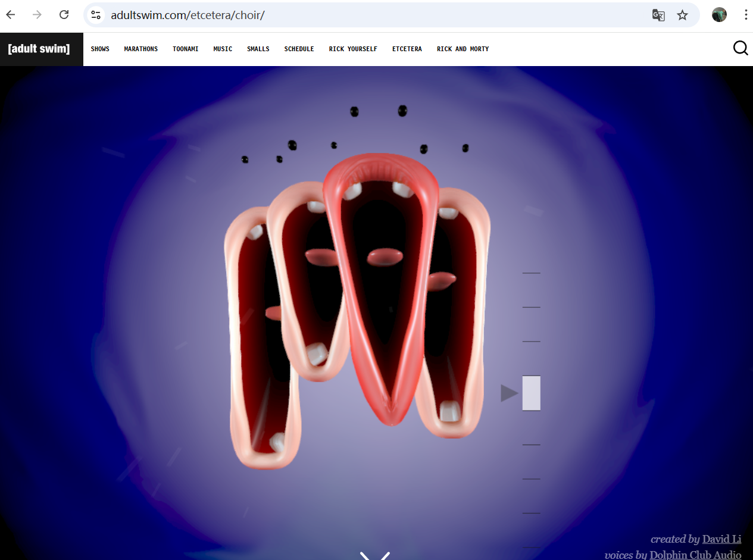The height and width of the screenshot is (560, 753).
Task: Open the Chrome profile avatar
Action: point(719,15)
